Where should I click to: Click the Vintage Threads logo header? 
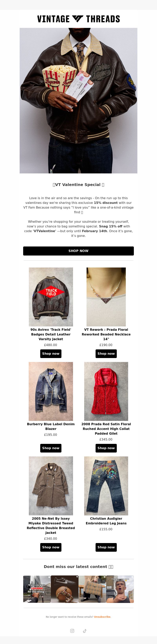(x=78, y=19)
